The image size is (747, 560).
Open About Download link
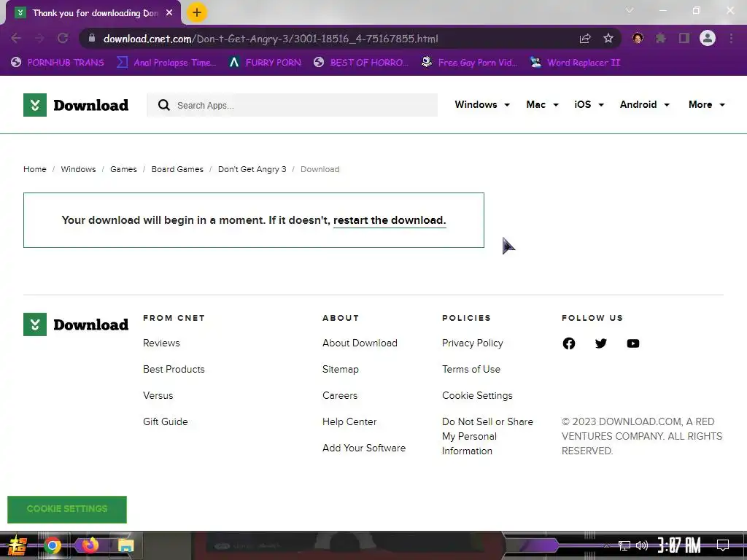360,343
